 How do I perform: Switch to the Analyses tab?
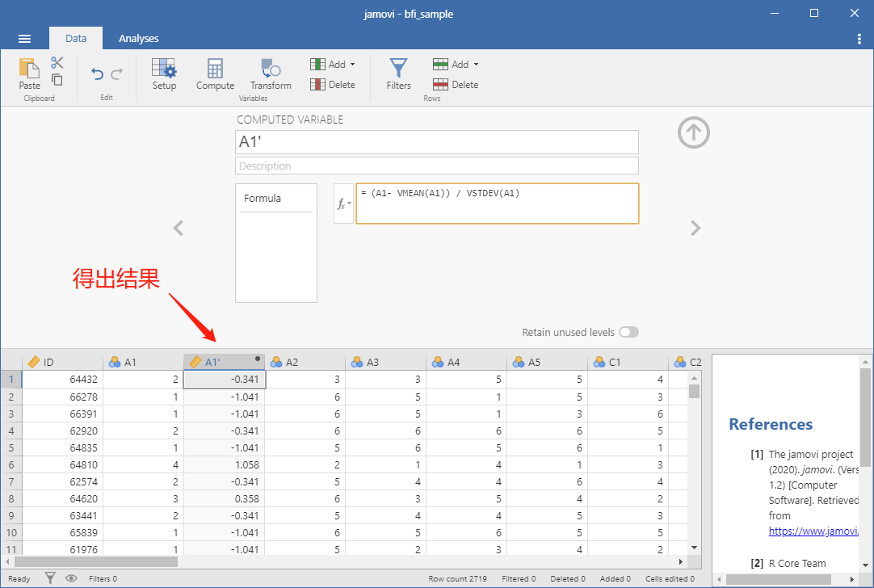pos(139,39)
